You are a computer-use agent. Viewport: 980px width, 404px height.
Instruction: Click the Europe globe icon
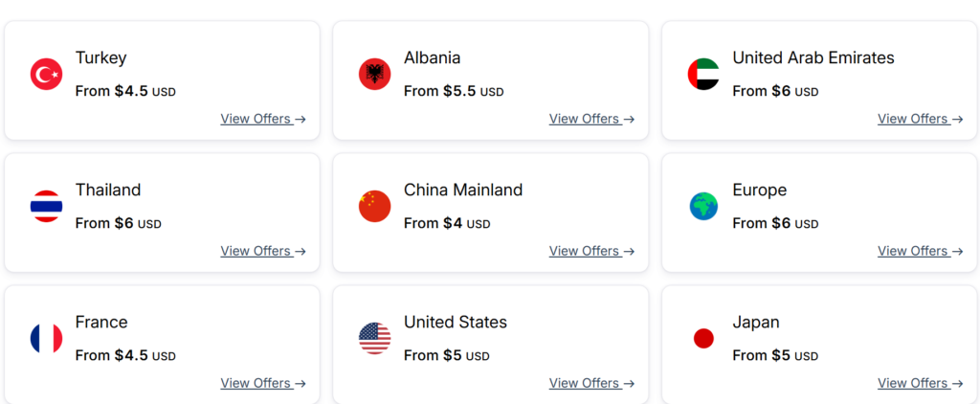pyautogui.click(x=703, y=207)
